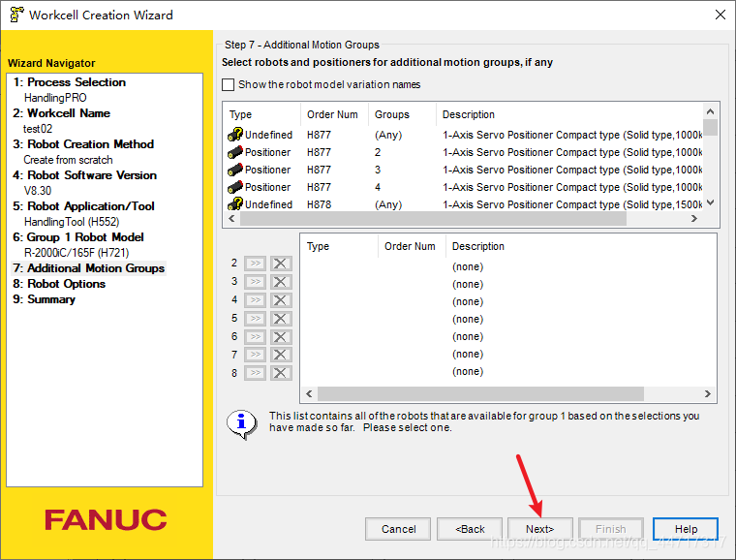The height and width of the screenshot is (560, 736).
Task: Select step 7 Additional Motion Groups
Action: pos(89,268)
